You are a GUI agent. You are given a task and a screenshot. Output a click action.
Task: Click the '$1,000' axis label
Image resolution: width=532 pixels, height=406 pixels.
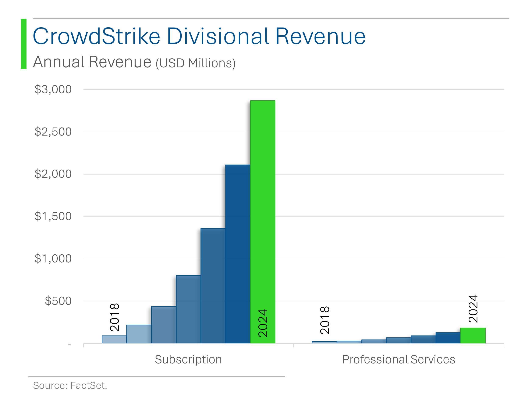tap(53, 259)
